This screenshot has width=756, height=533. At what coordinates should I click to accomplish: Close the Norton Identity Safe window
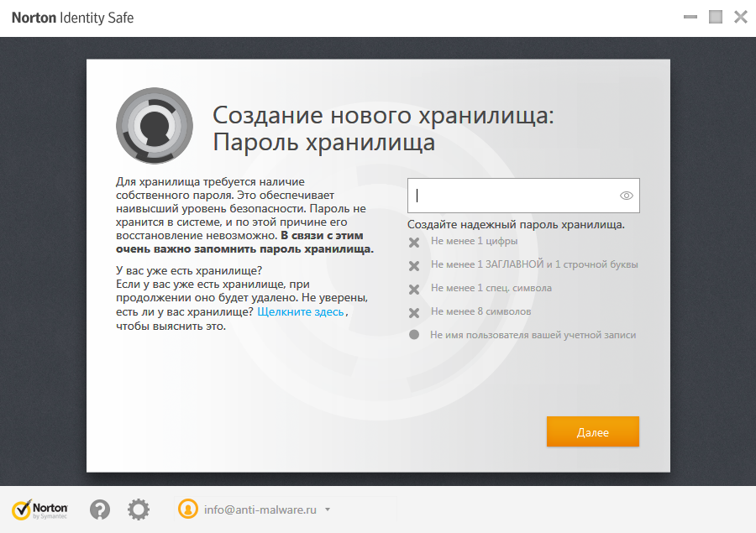click(x=741, y=17)
